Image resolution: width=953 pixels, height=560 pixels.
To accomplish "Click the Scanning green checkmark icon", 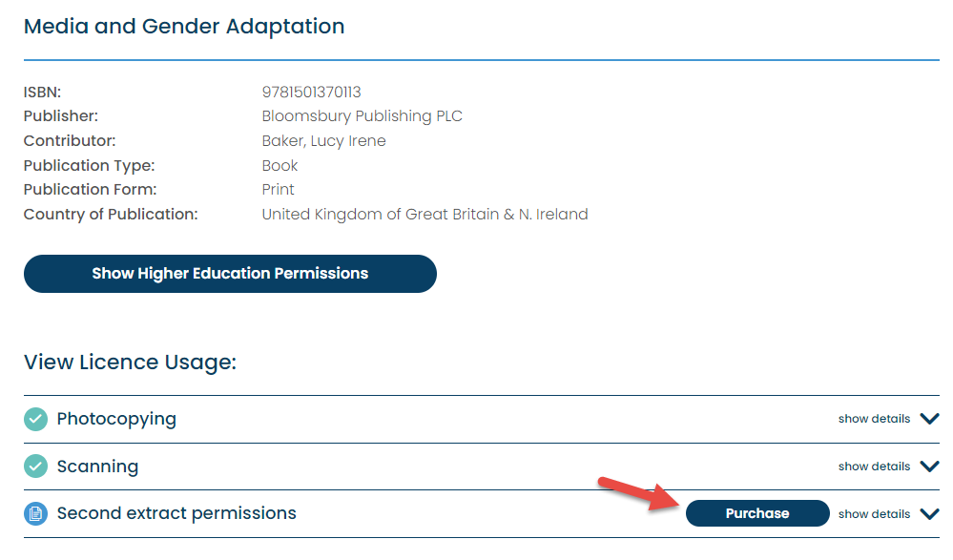I will click(x=35, y=467).
